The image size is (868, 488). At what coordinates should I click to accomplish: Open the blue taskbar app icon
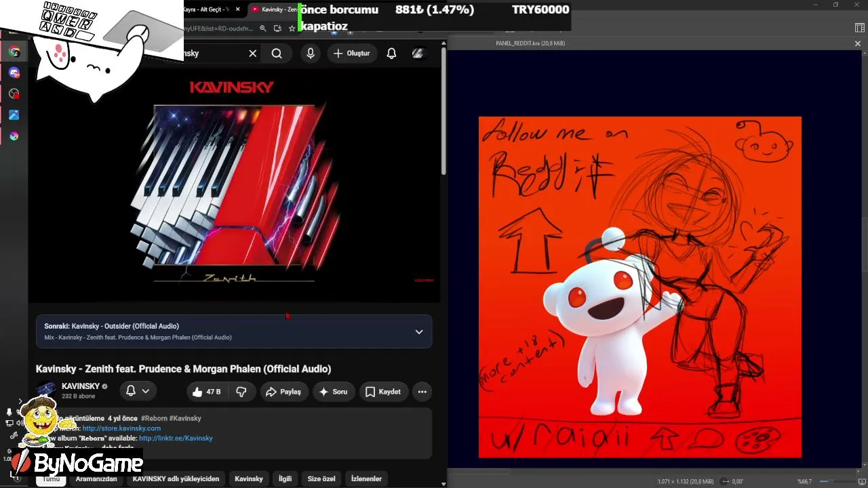14,115
